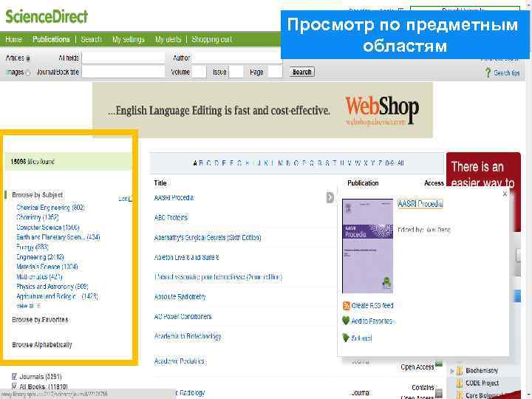The width and height of the screenshot is (532, 399).
Task: Close the AASRI Procedia popup
Action: coord(505,194)
